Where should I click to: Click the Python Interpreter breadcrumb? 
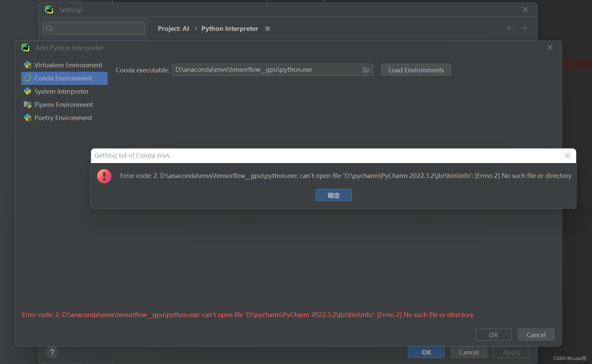pos(230,29)
